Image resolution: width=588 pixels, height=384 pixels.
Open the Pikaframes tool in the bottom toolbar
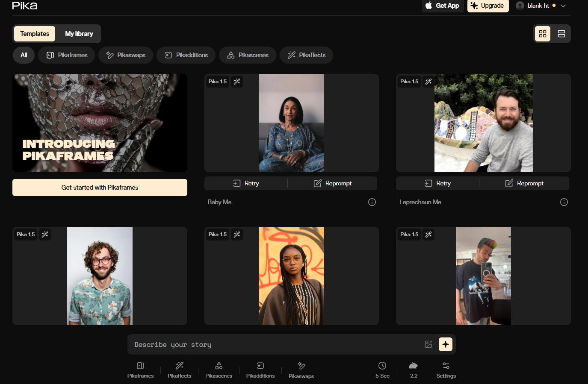[x=140, y=370]
